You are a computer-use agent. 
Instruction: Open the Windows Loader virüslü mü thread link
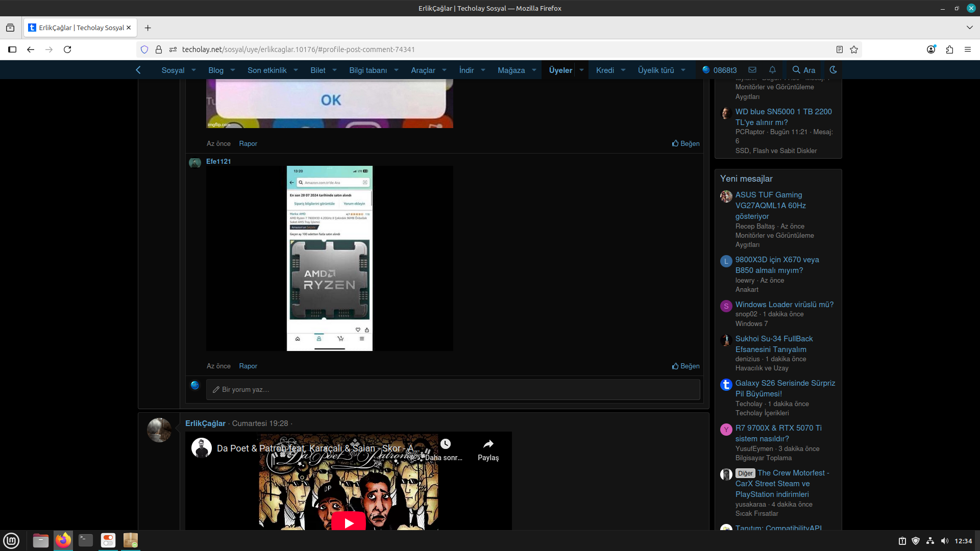coord(784,305)
